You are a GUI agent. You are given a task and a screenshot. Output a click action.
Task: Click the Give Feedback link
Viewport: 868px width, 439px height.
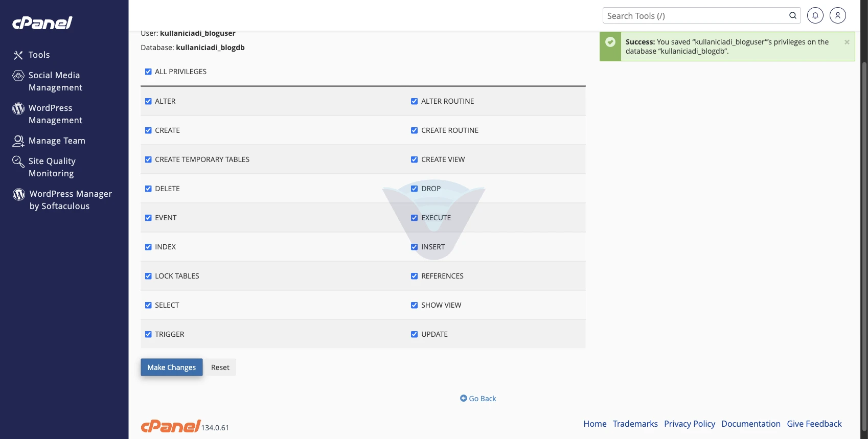click(x=814, y=424)
